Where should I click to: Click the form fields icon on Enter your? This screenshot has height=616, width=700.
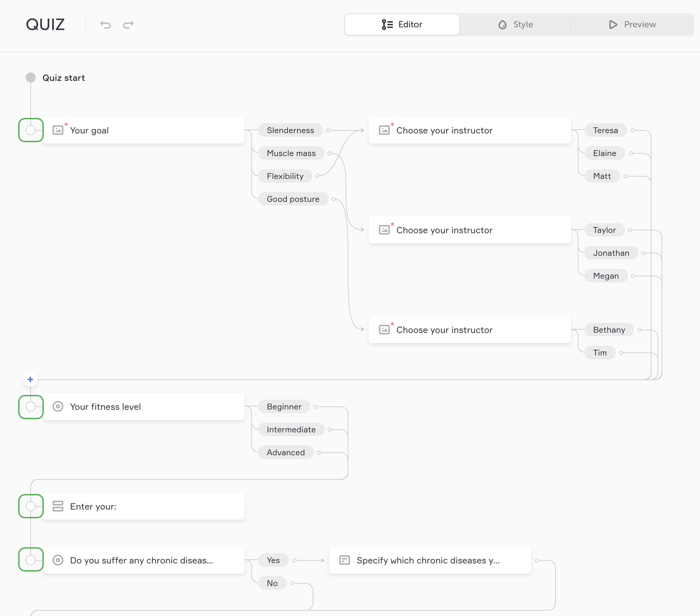pyautogui.click(x=58, y=506)
